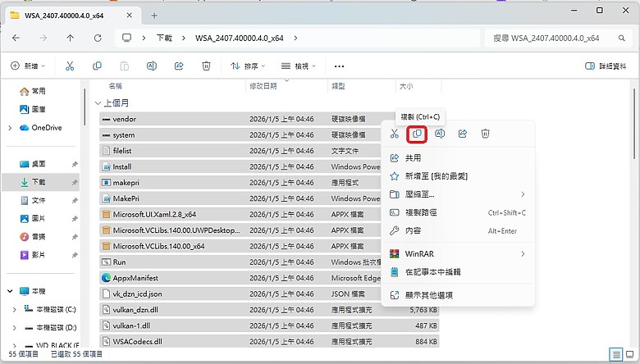
Task: Click the Delete icon in context menu
Action: tap(485, 134)
